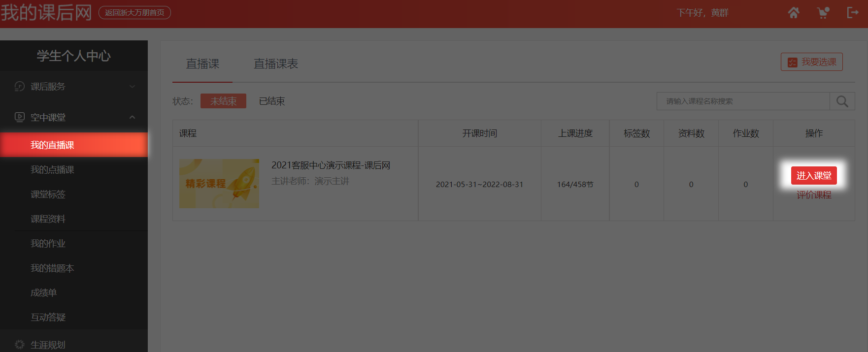
Task: Switch to the 直播课表 tab
Action: [x=275, y=64]
